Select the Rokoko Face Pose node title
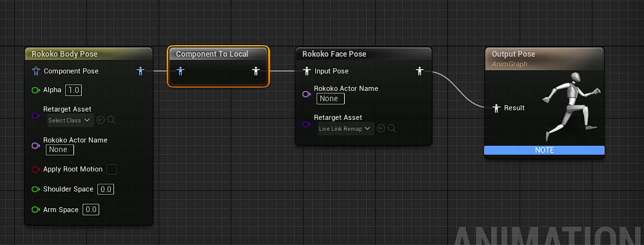The width and height of the screenshot is (644, 245). (x=334, y=54)
